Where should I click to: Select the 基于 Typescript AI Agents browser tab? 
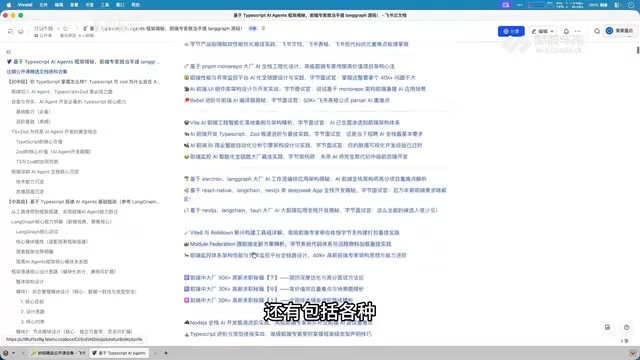[x=119, y=353]
